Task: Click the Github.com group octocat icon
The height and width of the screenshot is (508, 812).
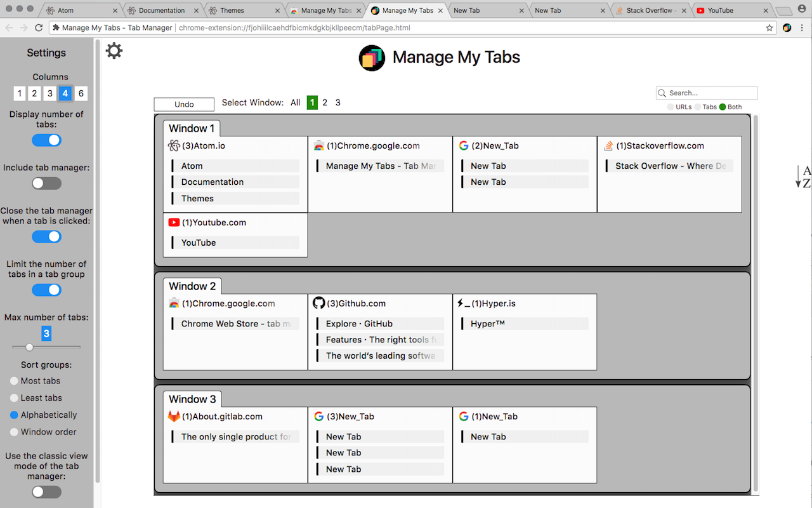Action: [319, 304]
